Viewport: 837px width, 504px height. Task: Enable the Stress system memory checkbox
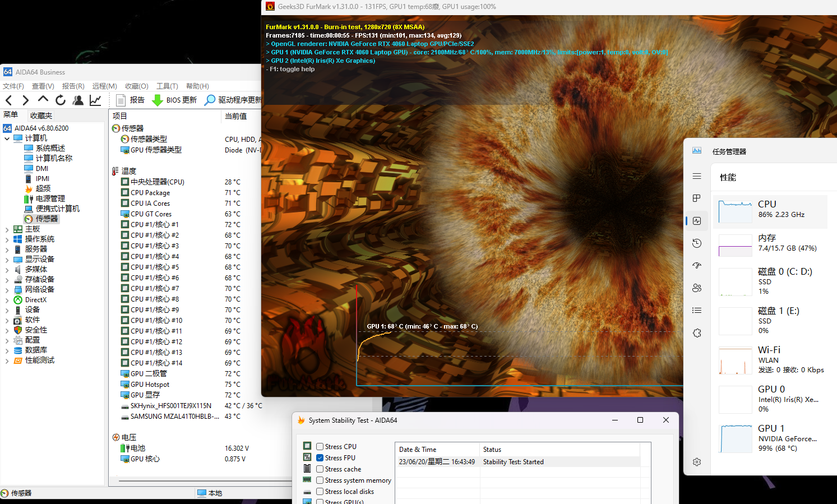coord(320,480)
